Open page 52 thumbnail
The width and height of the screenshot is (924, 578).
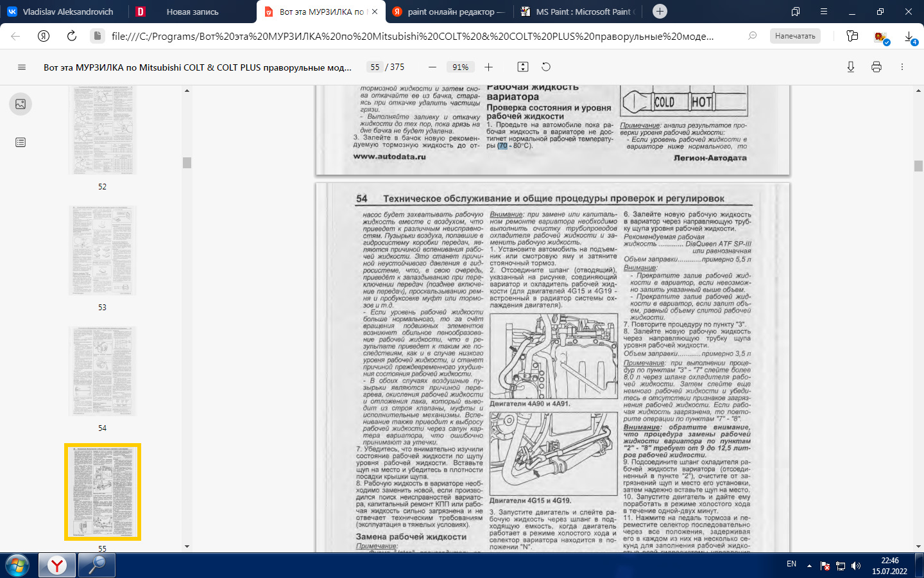[102, 130]
